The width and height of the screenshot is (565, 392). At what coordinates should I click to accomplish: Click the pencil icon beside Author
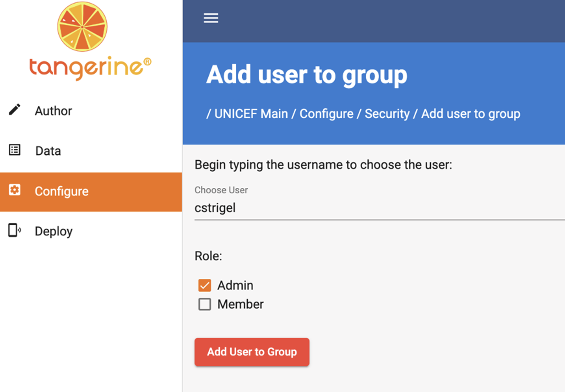coord(15,110)
